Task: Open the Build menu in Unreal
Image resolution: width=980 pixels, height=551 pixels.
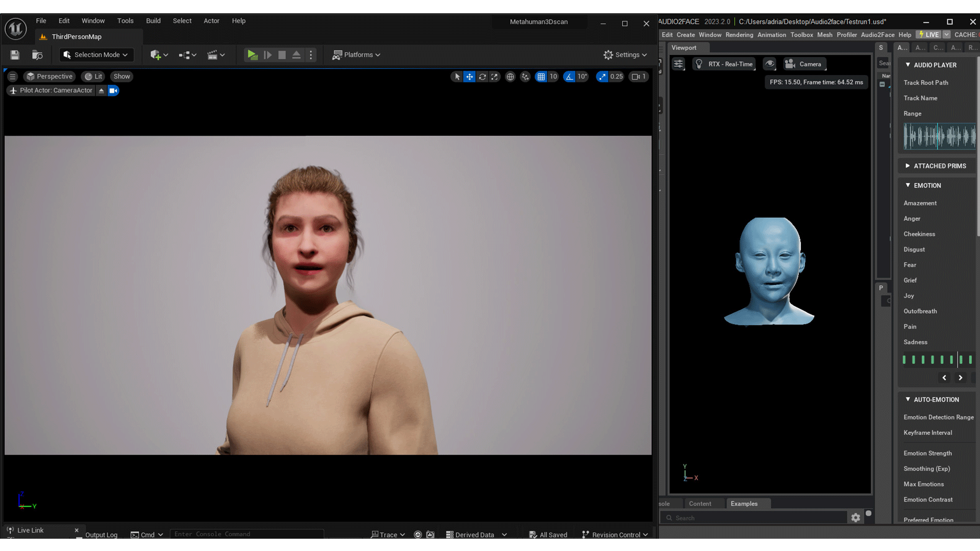Action: 153,21
